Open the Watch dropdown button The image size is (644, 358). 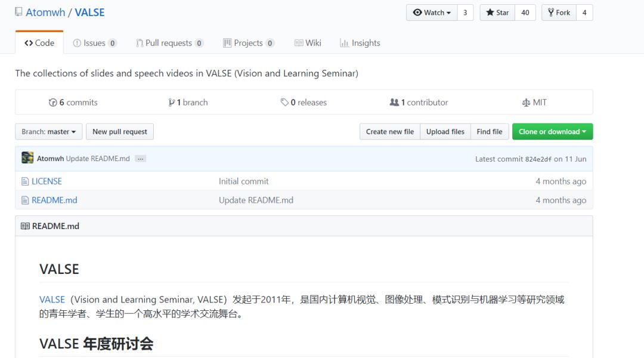[x=432, y=13]
